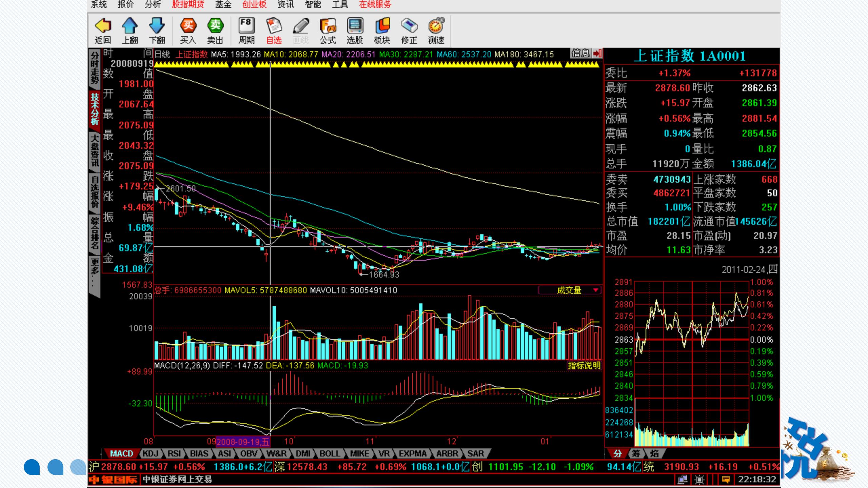Click the 信息 info button
The image size is (868, 488).
pyautogui.click(x=580, y=53)
